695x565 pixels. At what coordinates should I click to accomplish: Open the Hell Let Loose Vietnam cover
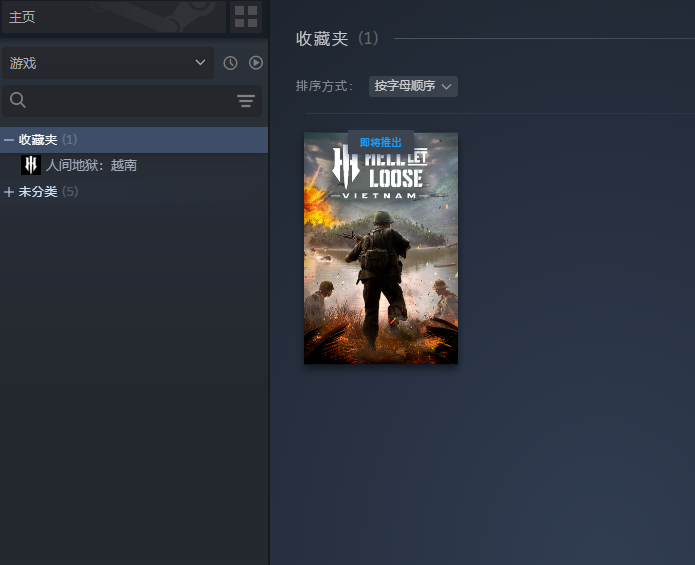(x=381, y=248)
